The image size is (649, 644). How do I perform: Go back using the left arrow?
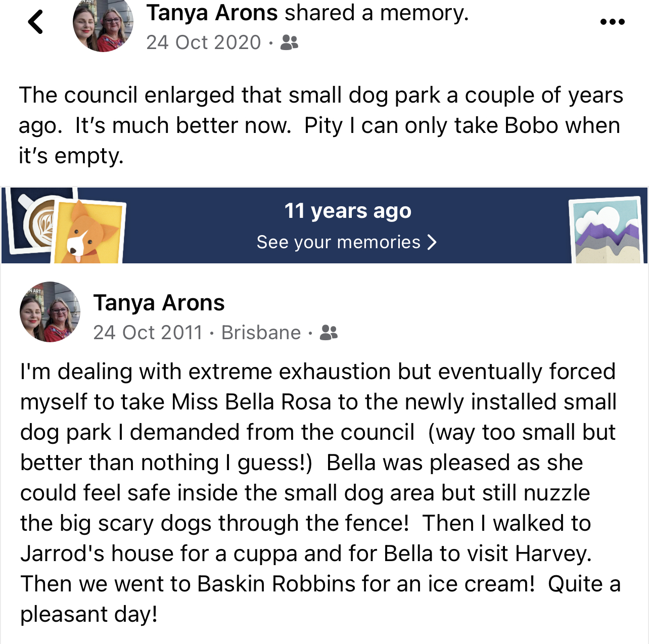(35, 22)
